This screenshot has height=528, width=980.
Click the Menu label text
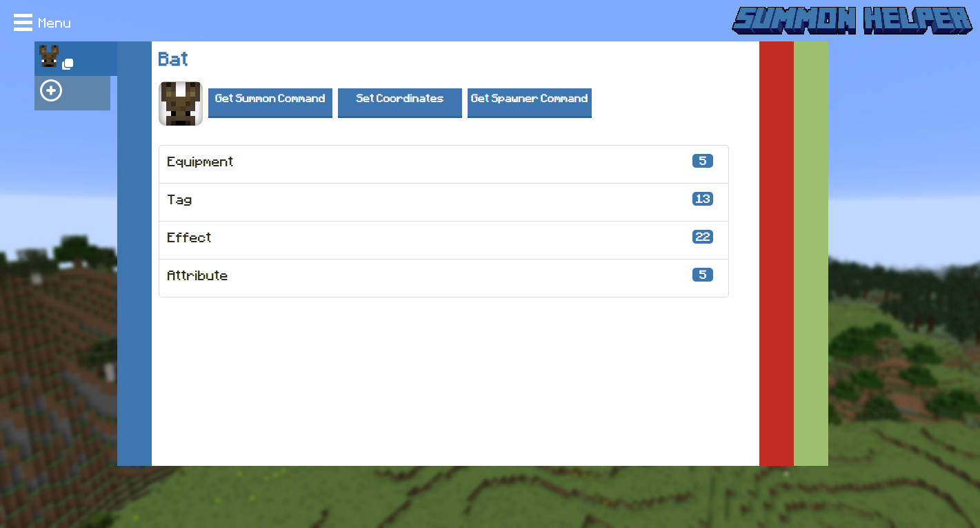tap(54, 23)
